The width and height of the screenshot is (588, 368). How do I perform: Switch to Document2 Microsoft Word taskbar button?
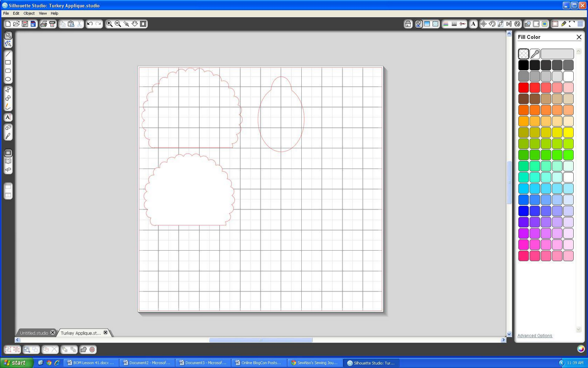click(147, 363)
